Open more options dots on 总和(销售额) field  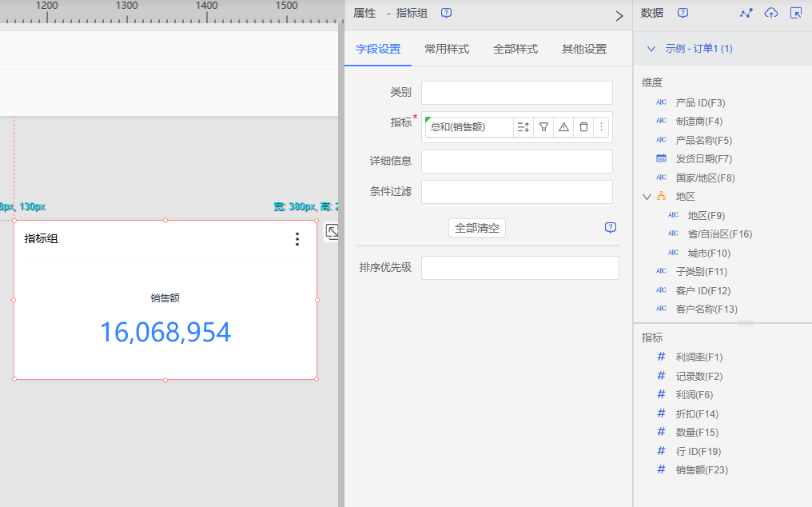coord(601,127)
